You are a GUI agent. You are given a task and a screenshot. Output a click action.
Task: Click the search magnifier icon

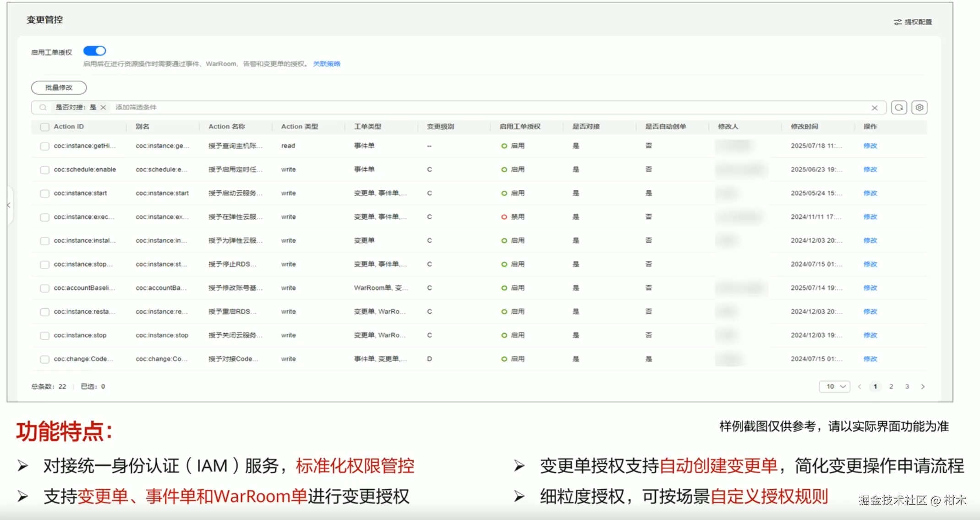[x=43, y=107]
